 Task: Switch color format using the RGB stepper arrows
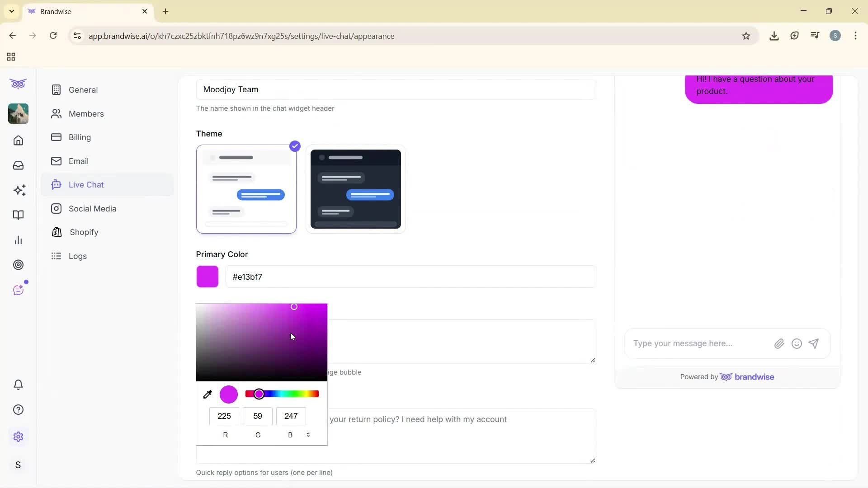tap(308, 435)
